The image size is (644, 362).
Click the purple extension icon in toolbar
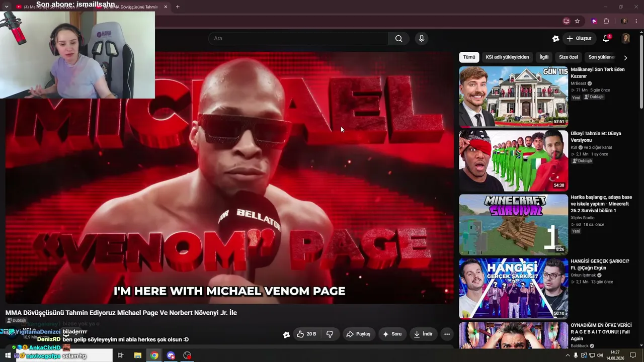[x=594, y=21]
